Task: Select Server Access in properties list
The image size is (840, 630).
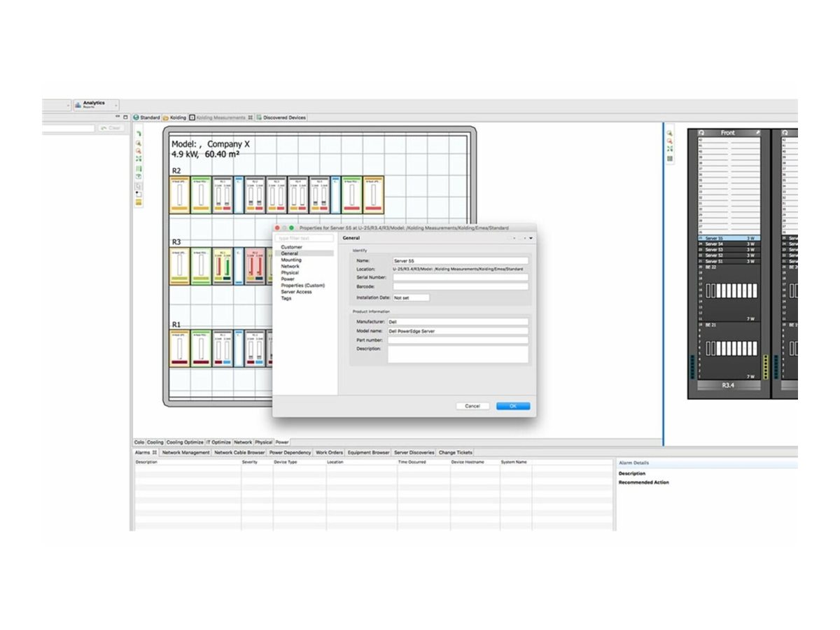Action: [x=296, y=292]
